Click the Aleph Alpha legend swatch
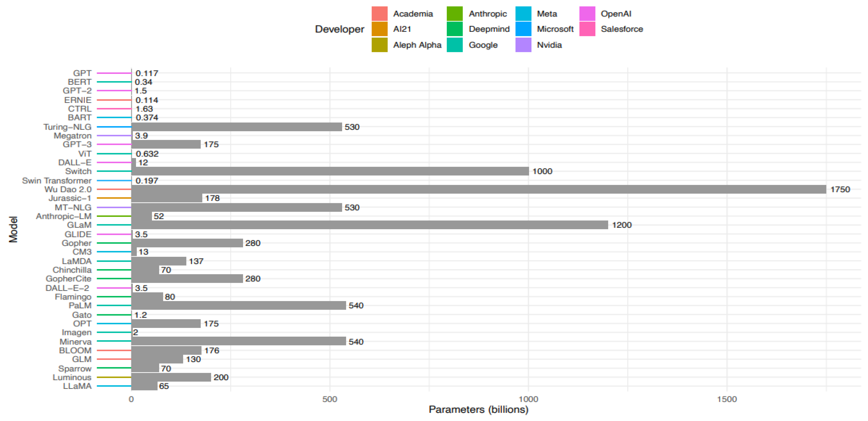Viewport: 868px width, 421px height. click(379, 45)
